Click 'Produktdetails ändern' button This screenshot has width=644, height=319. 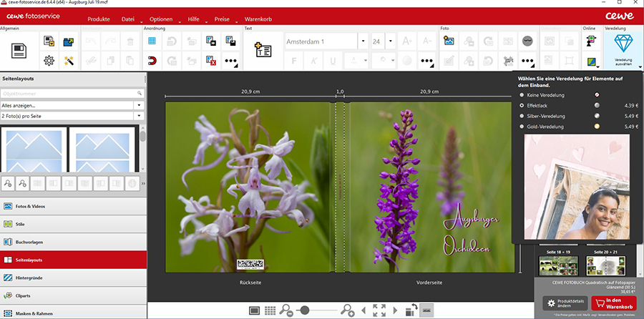565,303
